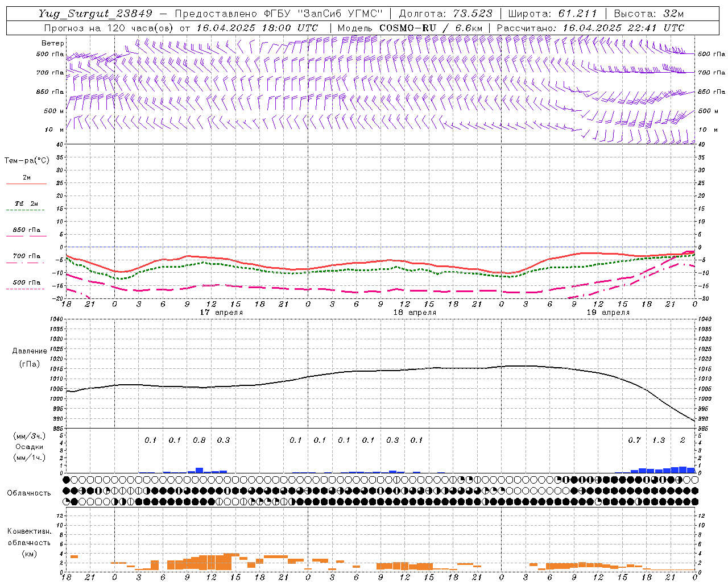
Task: Select the text Прогноз на 120 часа(ов)
Action: tap(109, 28)
